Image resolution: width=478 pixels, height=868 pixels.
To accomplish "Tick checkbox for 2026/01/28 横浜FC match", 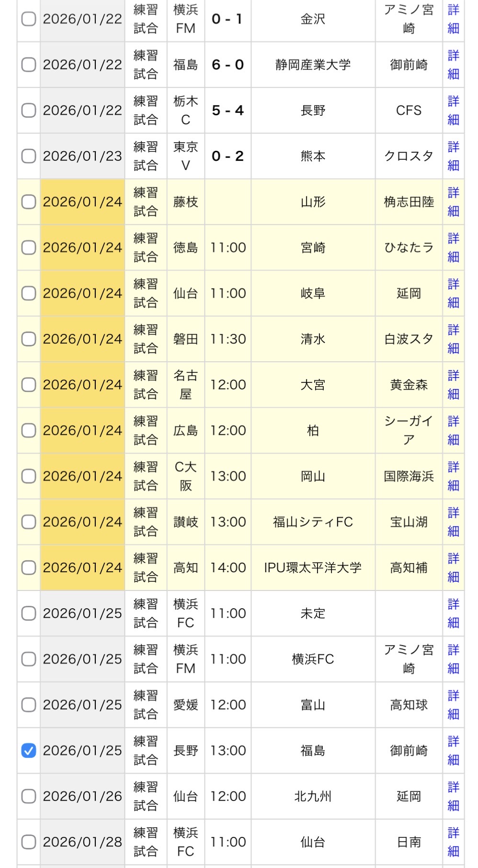I will pyautogui.click(x=29, y=842).
